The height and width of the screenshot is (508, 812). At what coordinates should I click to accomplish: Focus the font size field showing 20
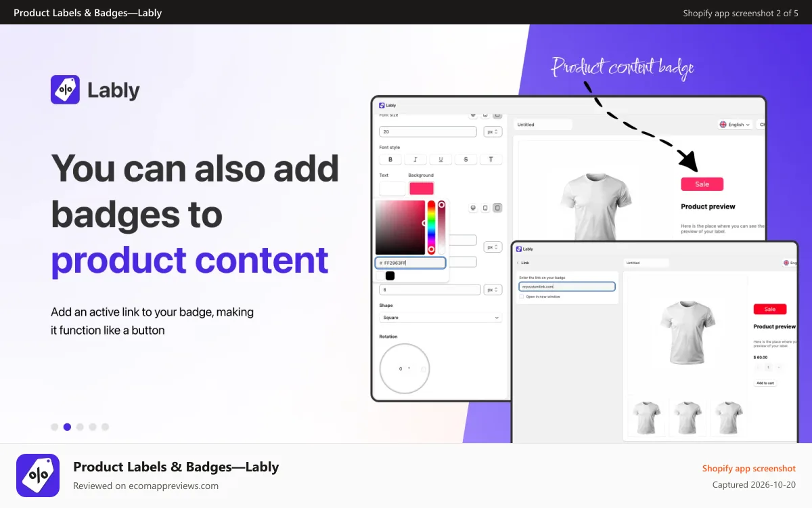point(428,132)
